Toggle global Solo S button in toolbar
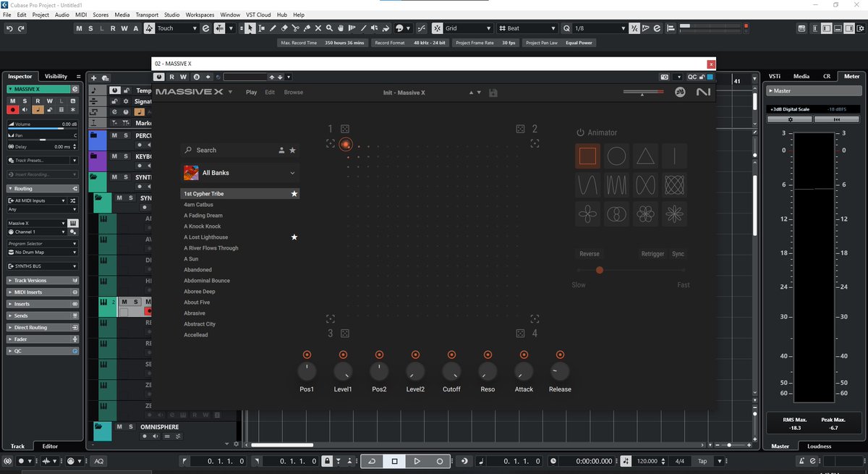Image resolution: width=868 pixels, height=474 pixels. click(90, 28)
